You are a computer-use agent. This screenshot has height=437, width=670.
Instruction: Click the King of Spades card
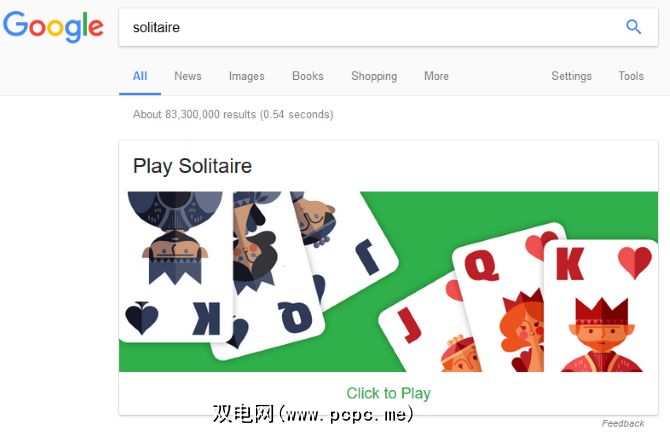[x=175, y=266]
